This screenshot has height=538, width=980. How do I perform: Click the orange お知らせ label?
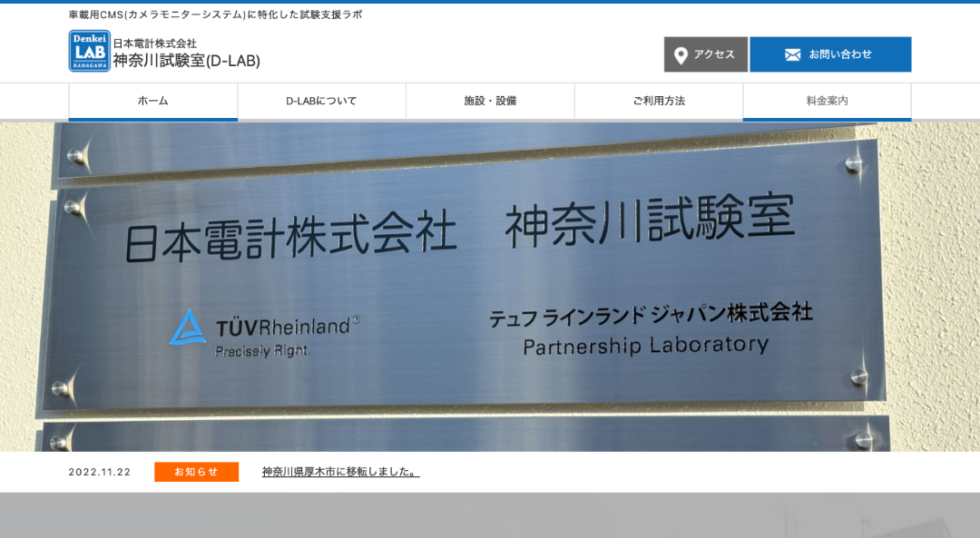[x=196, y=472]
